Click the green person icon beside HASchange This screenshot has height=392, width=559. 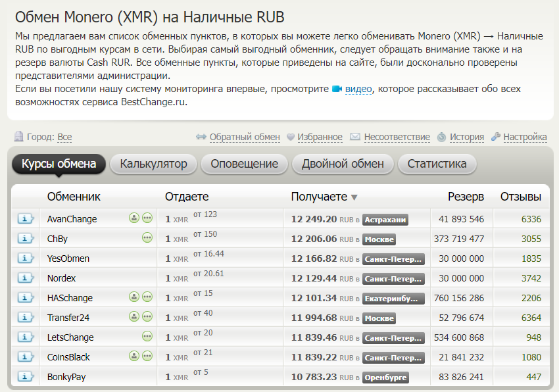tap(134, 297)
